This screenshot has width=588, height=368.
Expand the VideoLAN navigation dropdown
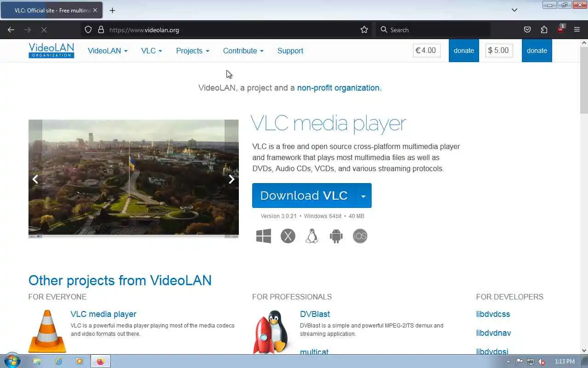[x=107, y=51]
